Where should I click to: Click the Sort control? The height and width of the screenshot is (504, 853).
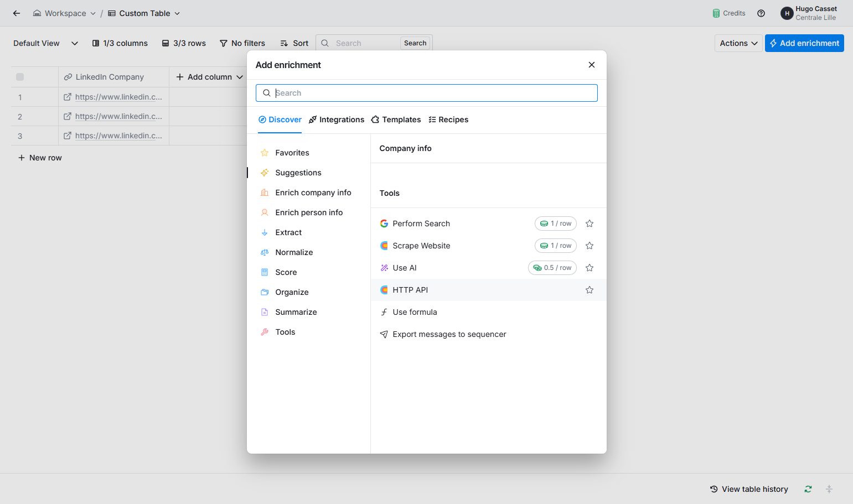[294, 43]
